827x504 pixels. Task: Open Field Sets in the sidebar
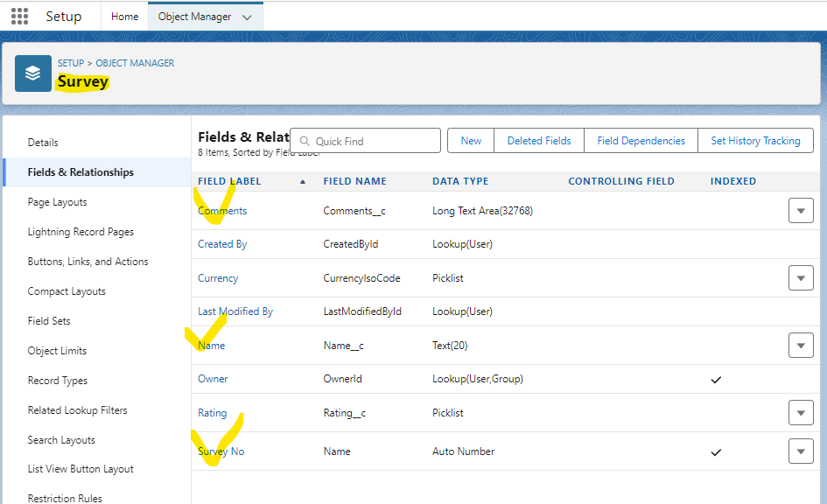48,321
